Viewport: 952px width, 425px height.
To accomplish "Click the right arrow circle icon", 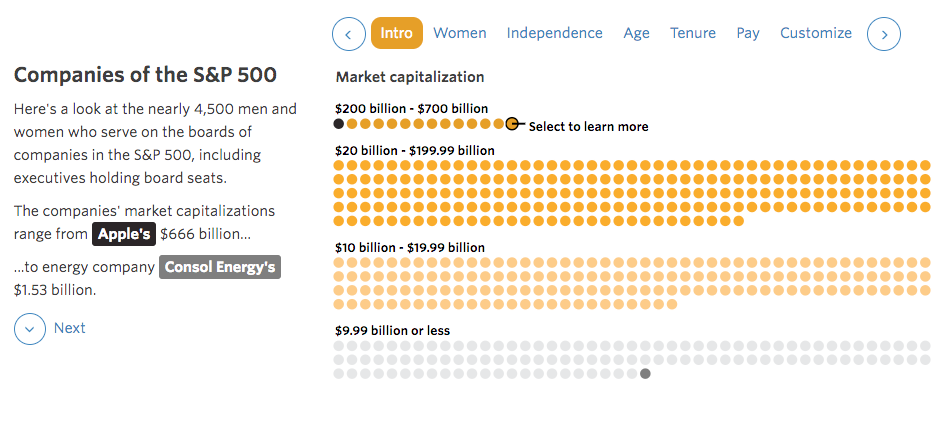I will pyautogui.click(x=884, y=34).
